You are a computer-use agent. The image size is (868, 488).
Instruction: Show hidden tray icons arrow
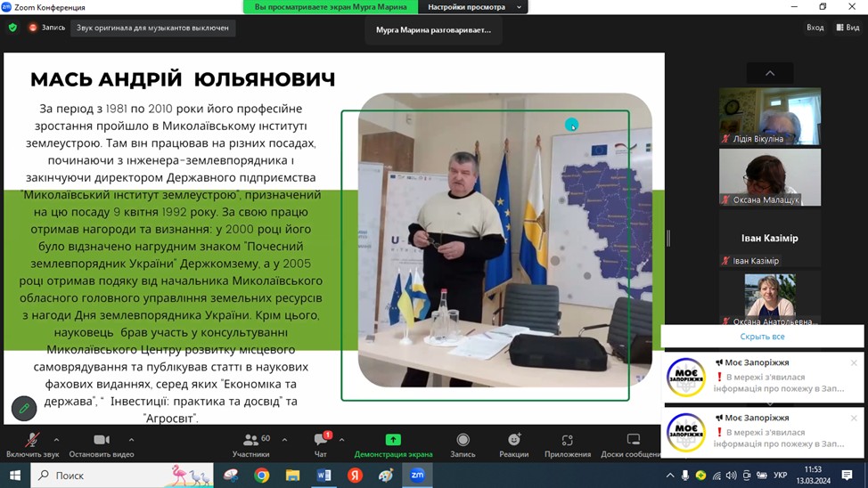pyautogui.click(x=670, y=476)
